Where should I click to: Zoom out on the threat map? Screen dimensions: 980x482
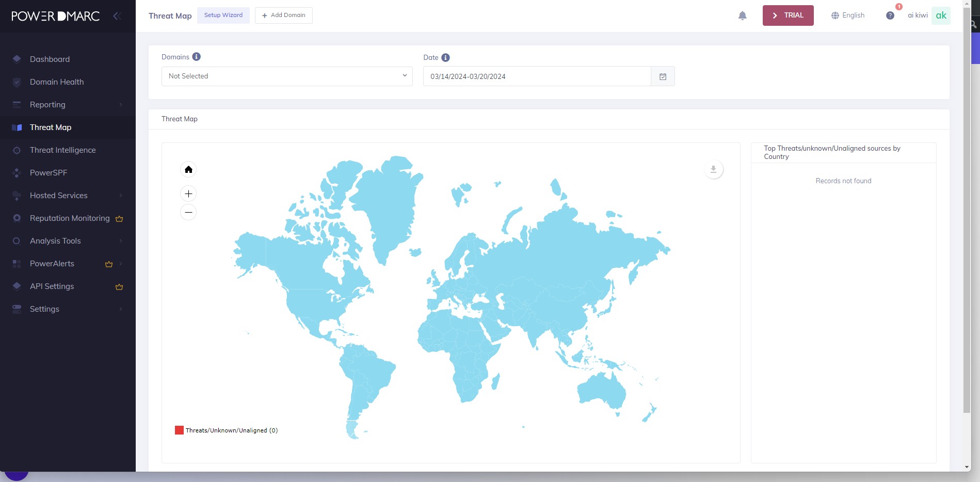tap(188, 212)
